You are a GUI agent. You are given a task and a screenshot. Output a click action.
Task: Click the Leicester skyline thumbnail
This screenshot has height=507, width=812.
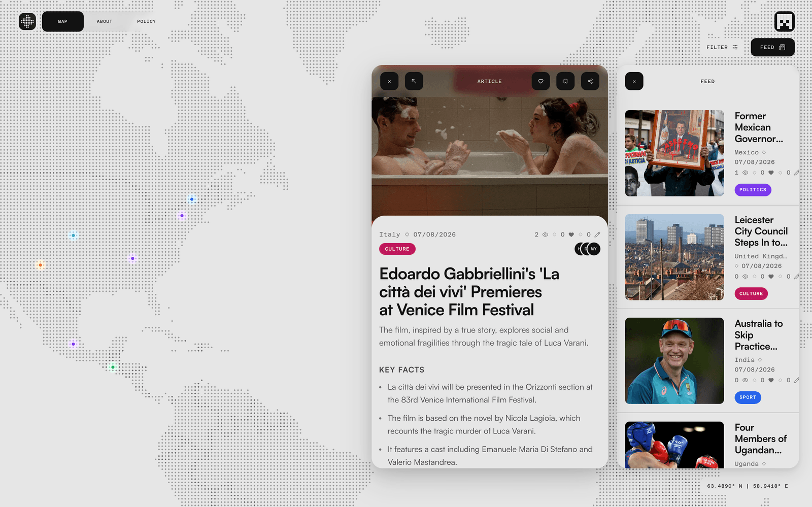674,257
